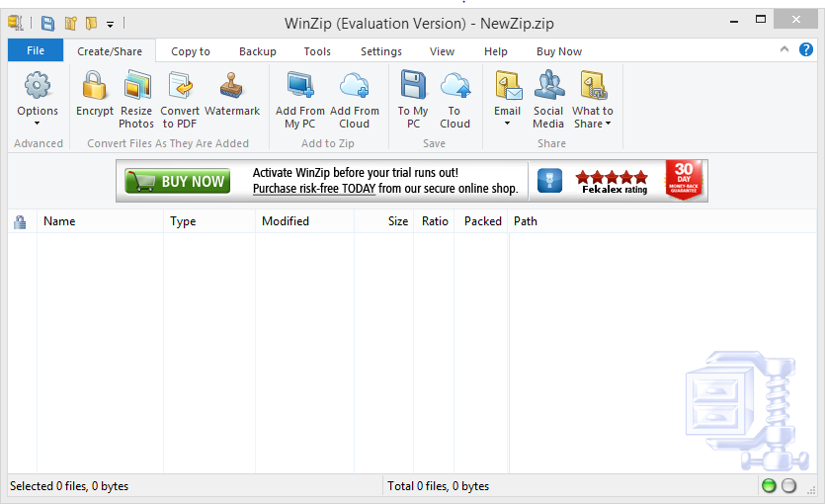Sort by the Path column header

point(663,221)
